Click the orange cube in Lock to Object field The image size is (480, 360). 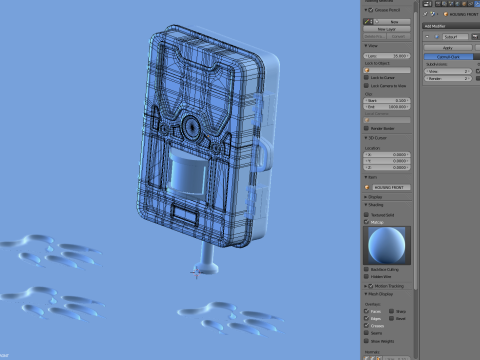pos(367,70)
